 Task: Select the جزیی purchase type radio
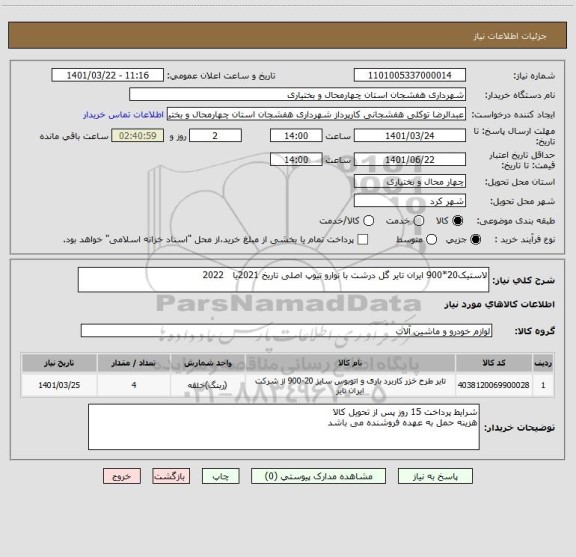click(476, 240)
